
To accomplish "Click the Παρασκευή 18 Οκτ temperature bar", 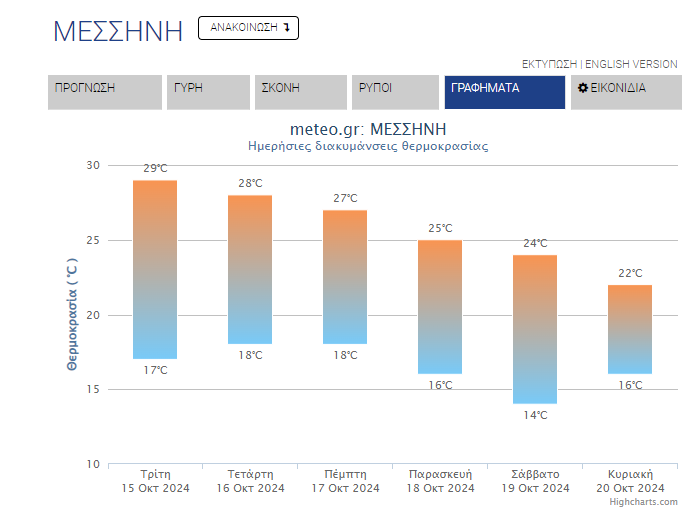I will (x=440, y=307).
